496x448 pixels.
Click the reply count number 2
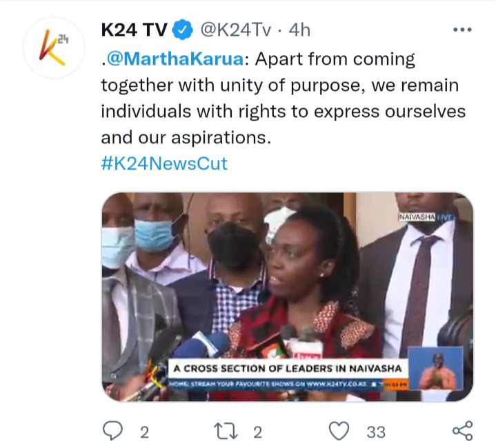144,432
